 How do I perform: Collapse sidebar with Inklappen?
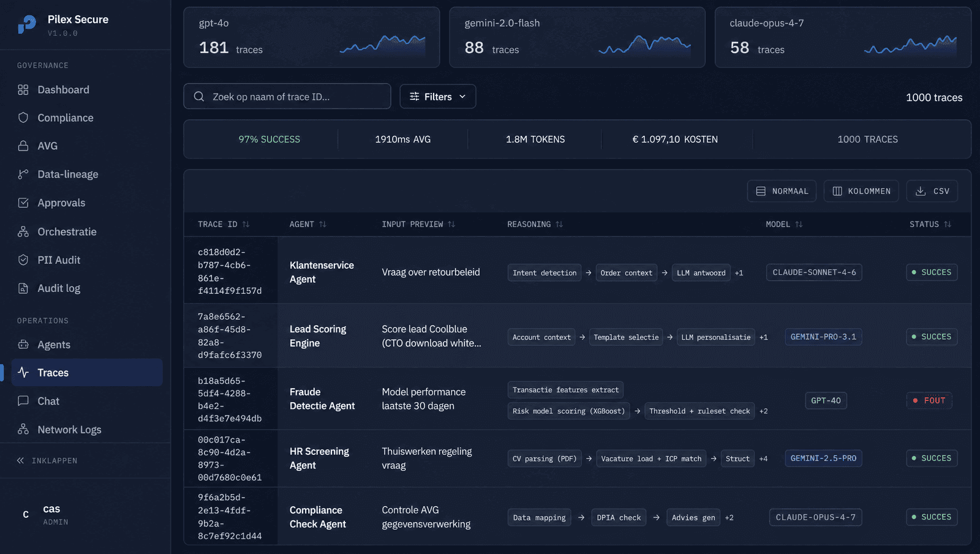(x=47, y=460)
